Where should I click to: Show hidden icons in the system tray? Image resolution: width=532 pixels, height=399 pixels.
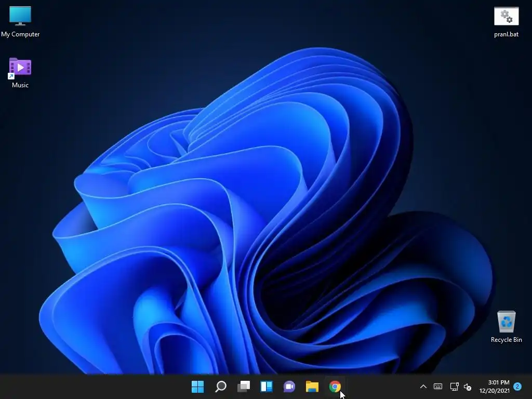(423, 387)
